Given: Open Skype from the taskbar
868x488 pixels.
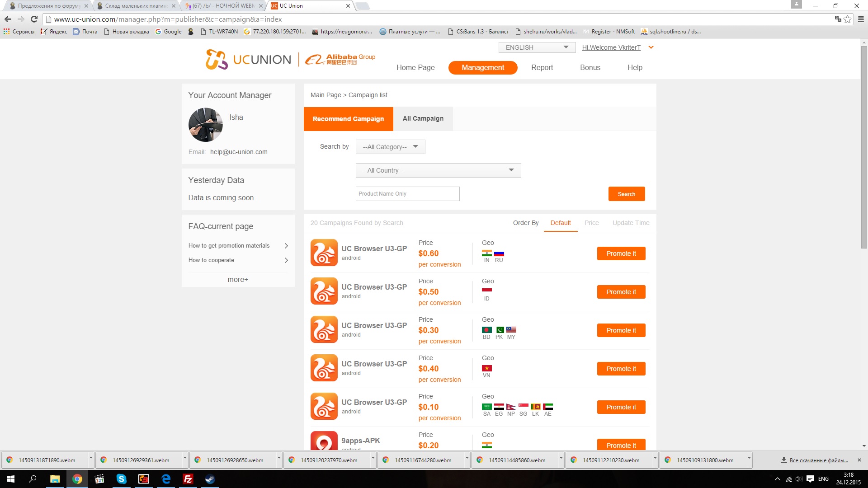Looking at the screenshot, I should 121,479.
